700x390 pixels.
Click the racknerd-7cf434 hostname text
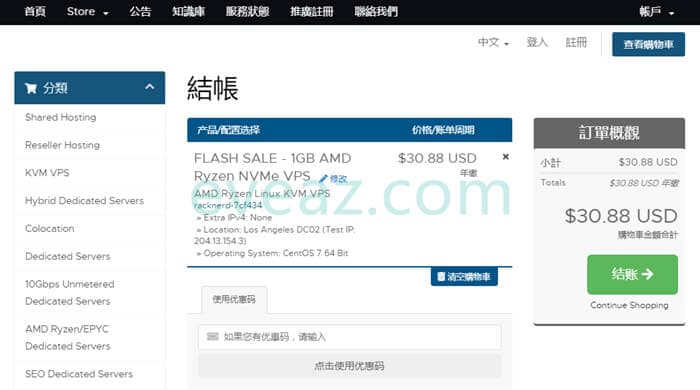pos(228,205)
